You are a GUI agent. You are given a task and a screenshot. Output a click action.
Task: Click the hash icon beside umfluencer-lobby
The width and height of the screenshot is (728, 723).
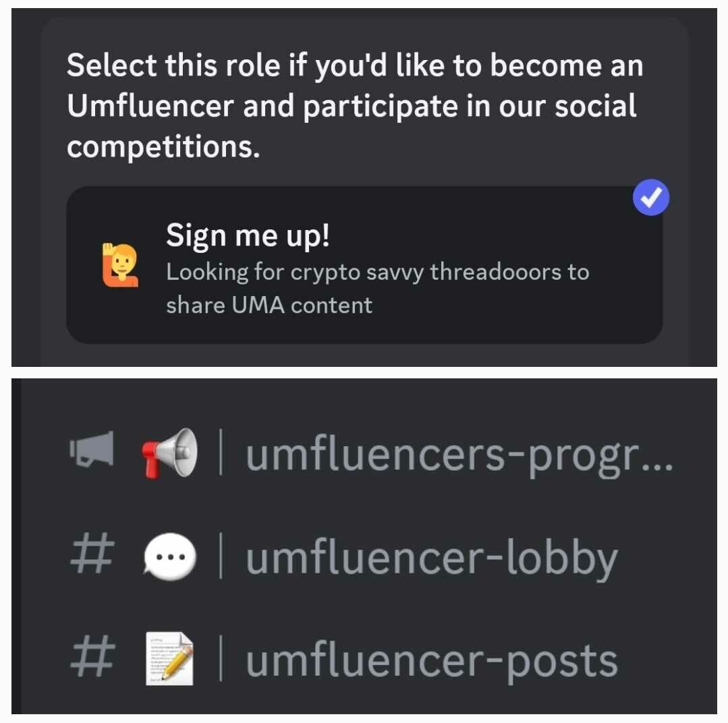92,553
